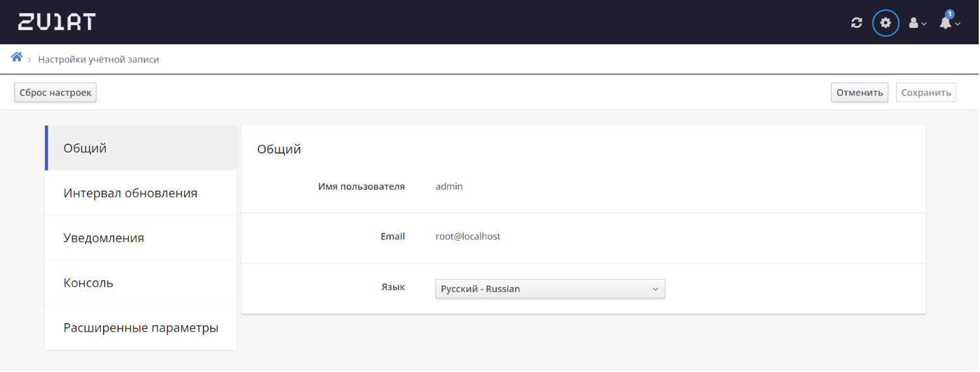The image size is (980, 372).
Task: Switch to the Консоль tab
Action: point(141,283)
